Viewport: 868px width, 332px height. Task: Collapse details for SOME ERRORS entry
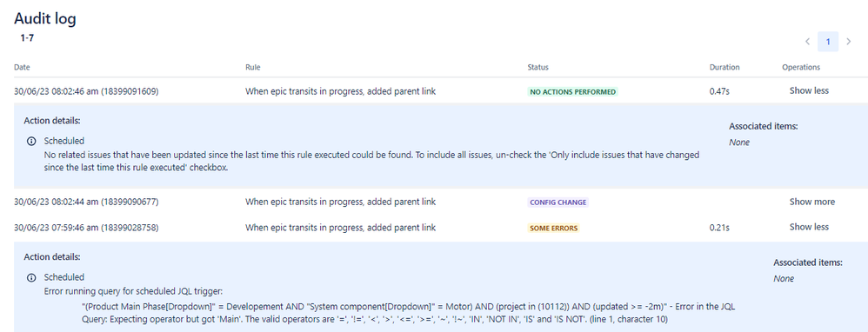point(809,227)
